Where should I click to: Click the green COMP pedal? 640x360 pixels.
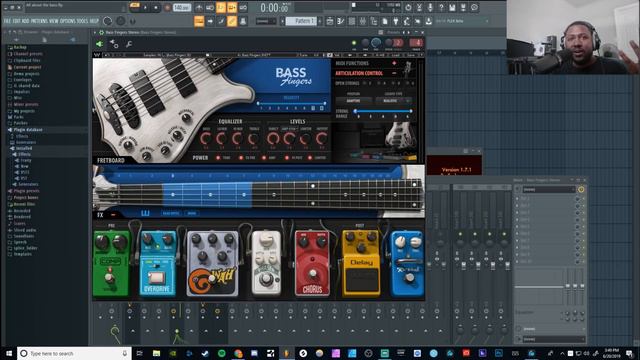point(111,262)
